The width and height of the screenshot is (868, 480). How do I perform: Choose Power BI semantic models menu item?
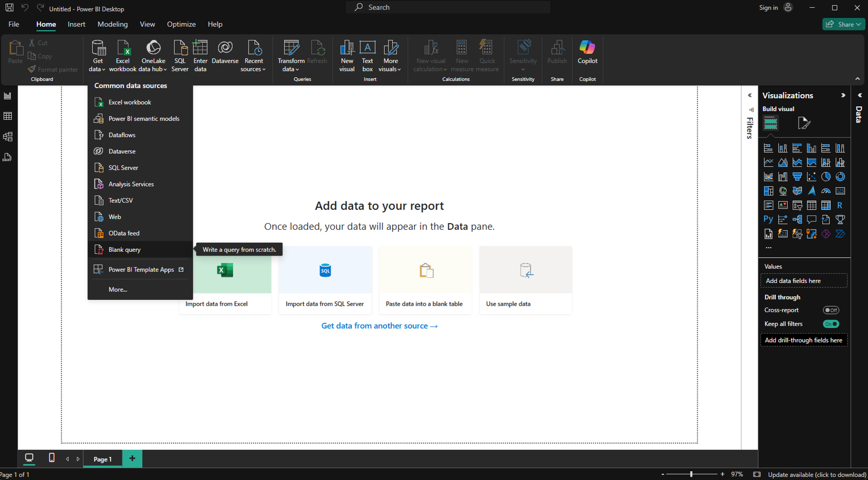coord(140,119)
